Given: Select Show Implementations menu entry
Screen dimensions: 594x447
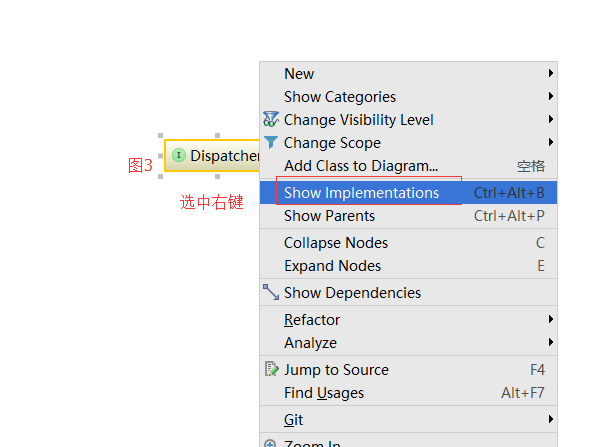Looking at the screenshot, I should tap(408, 192).
